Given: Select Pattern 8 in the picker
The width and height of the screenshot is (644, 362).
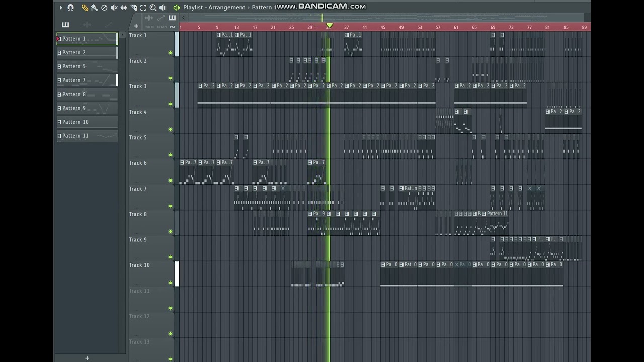Looking at the screenshot, I should [x=87, y=94].
